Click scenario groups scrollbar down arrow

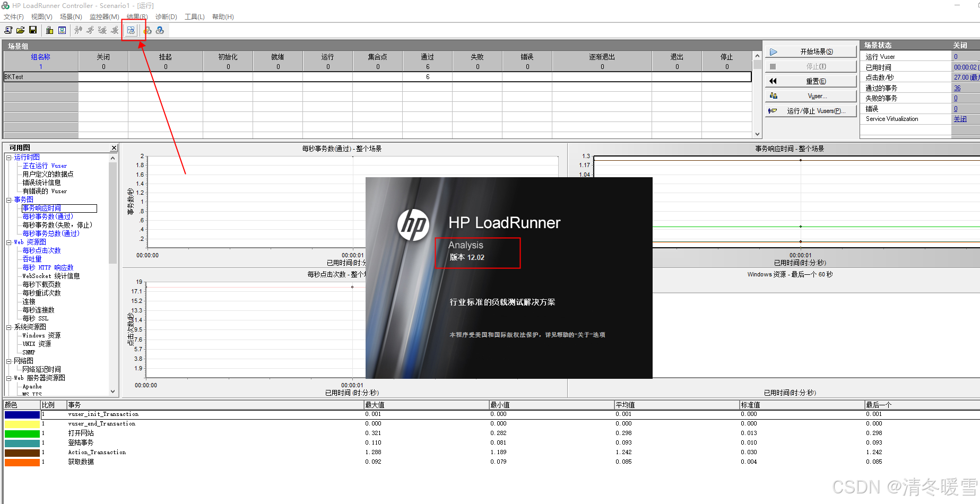[x=757, y=134]
